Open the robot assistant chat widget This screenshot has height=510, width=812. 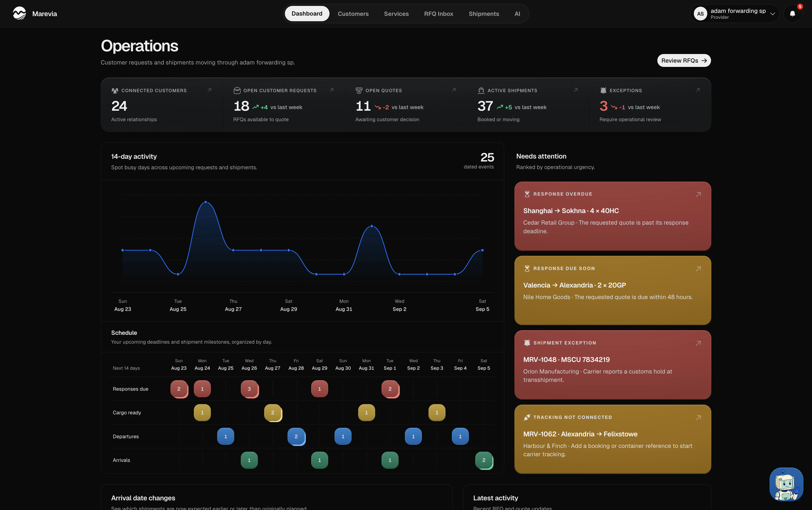[786, 484]
